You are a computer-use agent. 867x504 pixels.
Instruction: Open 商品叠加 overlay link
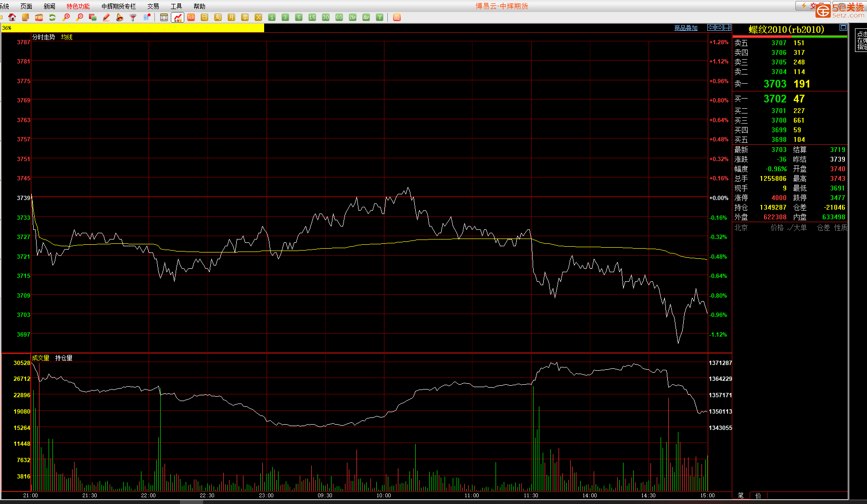pos(686,28)
